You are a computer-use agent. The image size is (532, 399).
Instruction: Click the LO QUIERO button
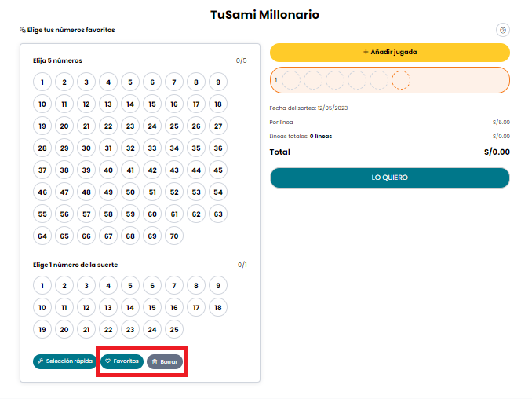click(x=390, y=178)
